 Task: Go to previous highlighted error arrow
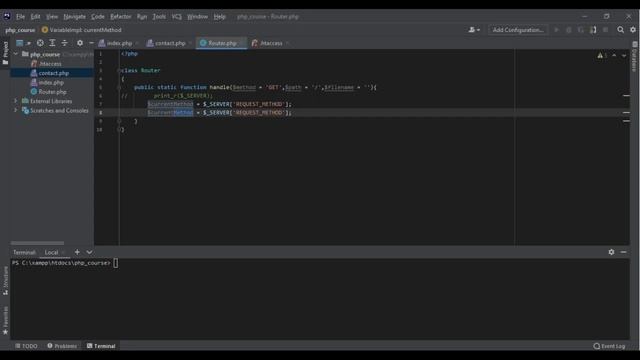[x=614, y=56]
